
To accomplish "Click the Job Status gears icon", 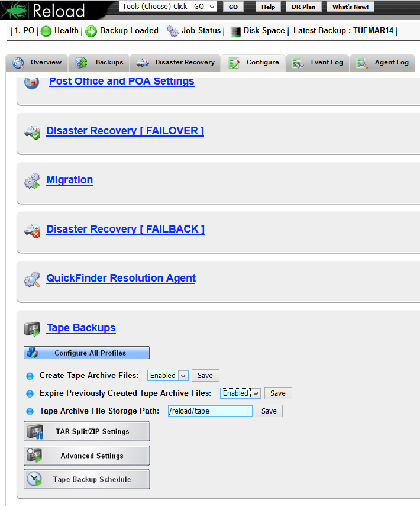I will (x=173, y=31).
